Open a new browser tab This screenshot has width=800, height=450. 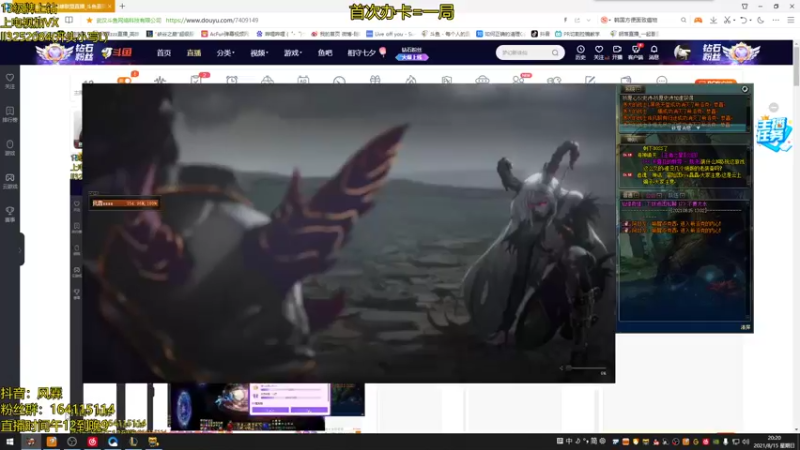(x=122, y=6)
